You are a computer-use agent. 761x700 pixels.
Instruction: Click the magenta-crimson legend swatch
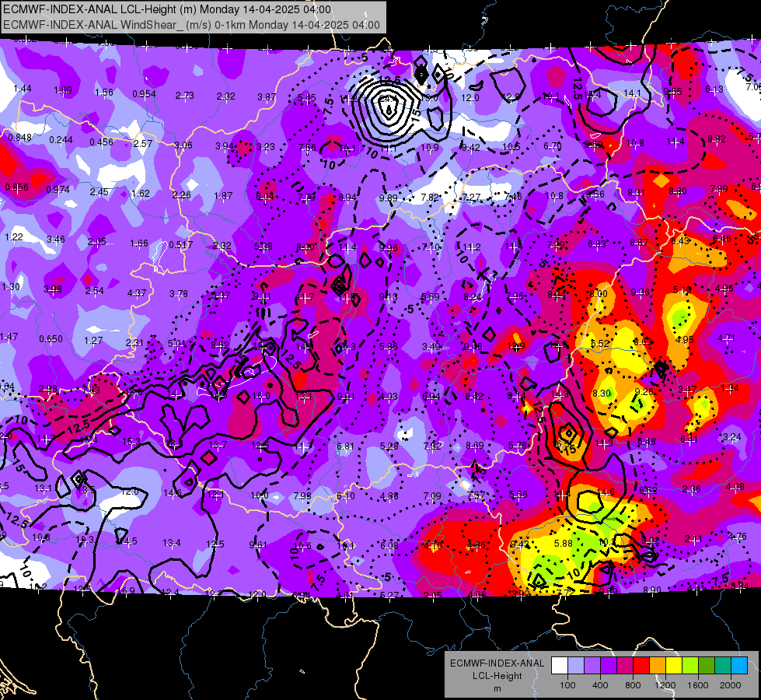tap(625, 666)
